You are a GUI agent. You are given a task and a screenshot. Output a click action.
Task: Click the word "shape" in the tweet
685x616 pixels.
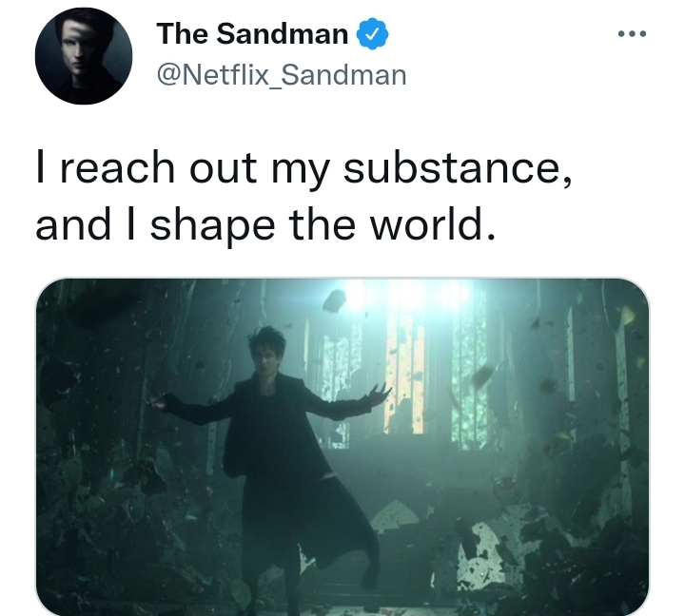pyautogui.click(x=212, y=227)
